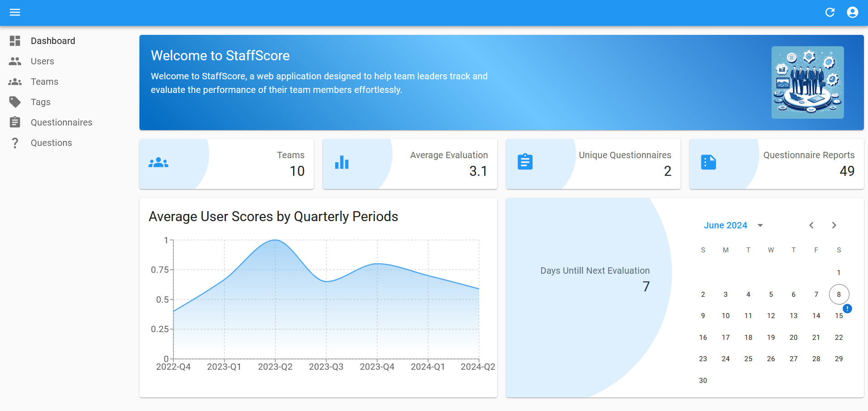Go to previous month in calendar
Screen dimensions: 868x411
point(811,225)
